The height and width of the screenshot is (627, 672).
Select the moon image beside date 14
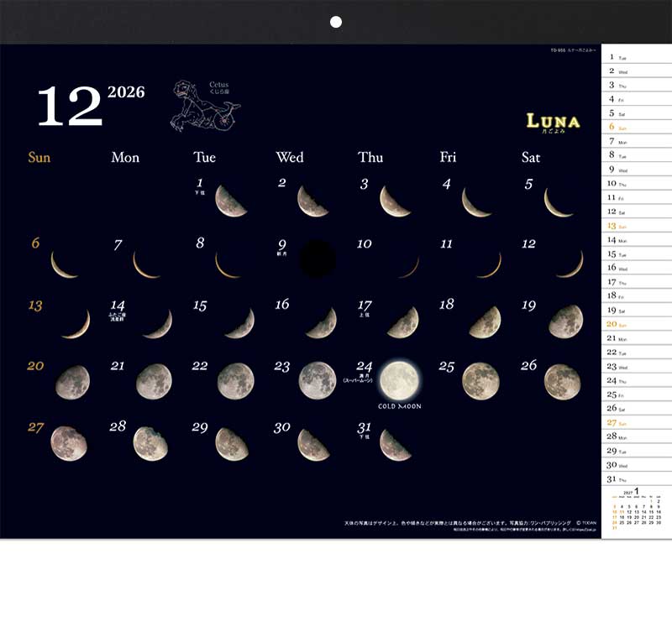[x=158, y=324]
